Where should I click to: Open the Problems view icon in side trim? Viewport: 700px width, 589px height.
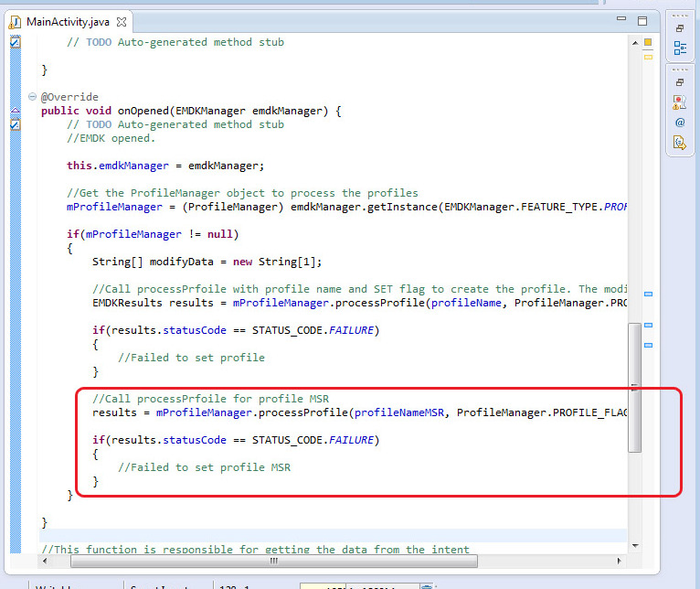tap(680, 102)
